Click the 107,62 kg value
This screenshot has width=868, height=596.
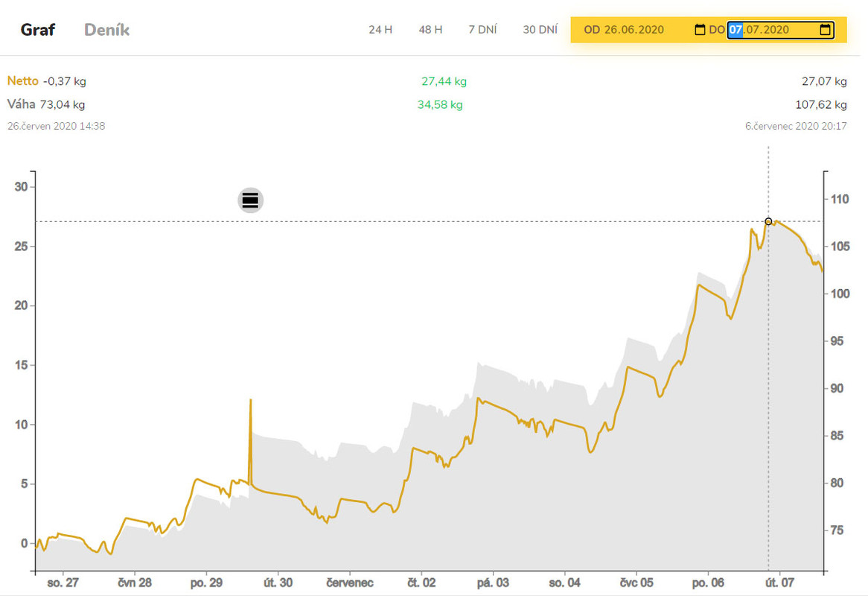point(821,105)
